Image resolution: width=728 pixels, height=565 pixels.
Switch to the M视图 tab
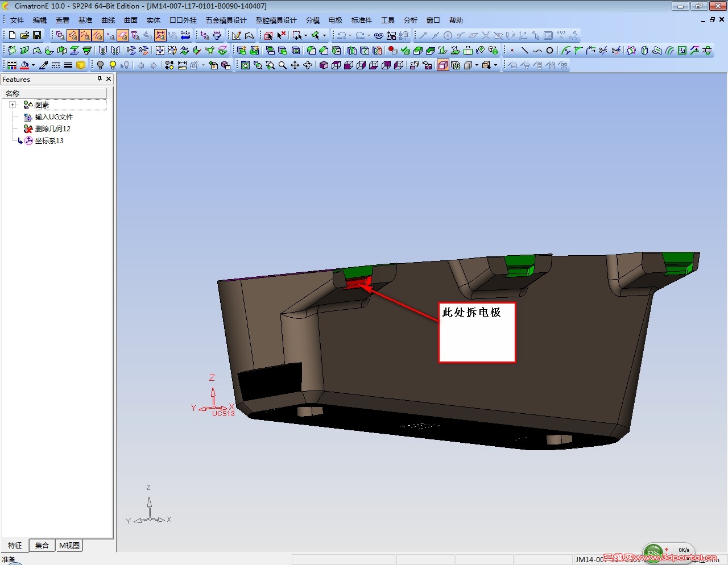69,546
